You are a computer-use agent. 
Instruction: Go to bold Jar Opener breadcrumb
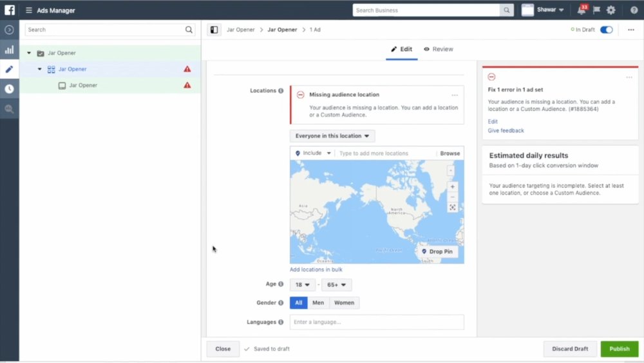pos(282,30)
